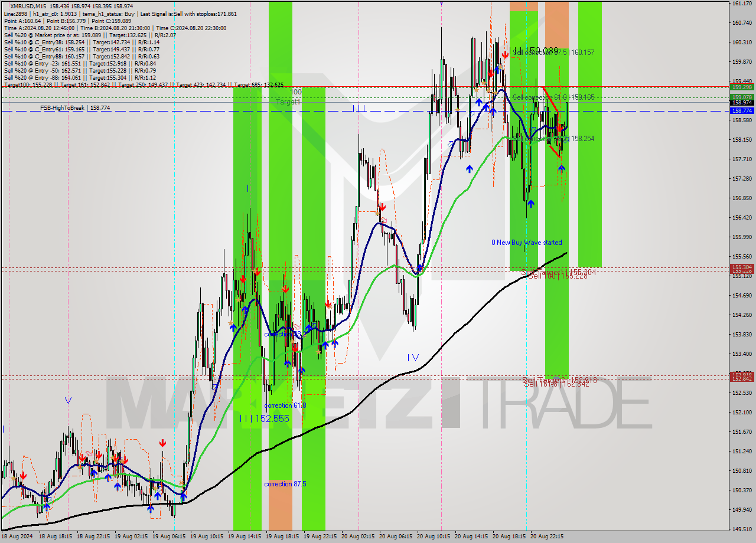Viewport: 756px width, 543px height.
Task: Click the 'Sell 161.8 | 152.842' label
Action: coord(556,384)
